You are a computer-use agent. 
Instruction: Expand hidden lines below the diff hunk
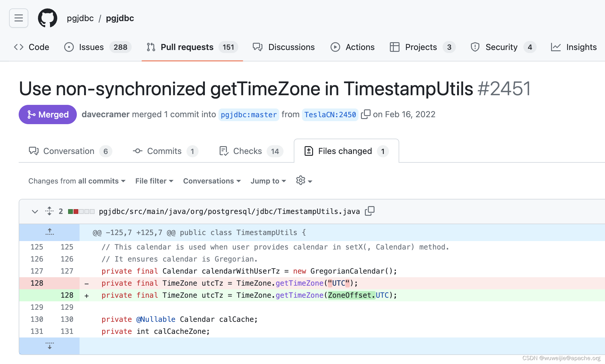pos(50,346)
